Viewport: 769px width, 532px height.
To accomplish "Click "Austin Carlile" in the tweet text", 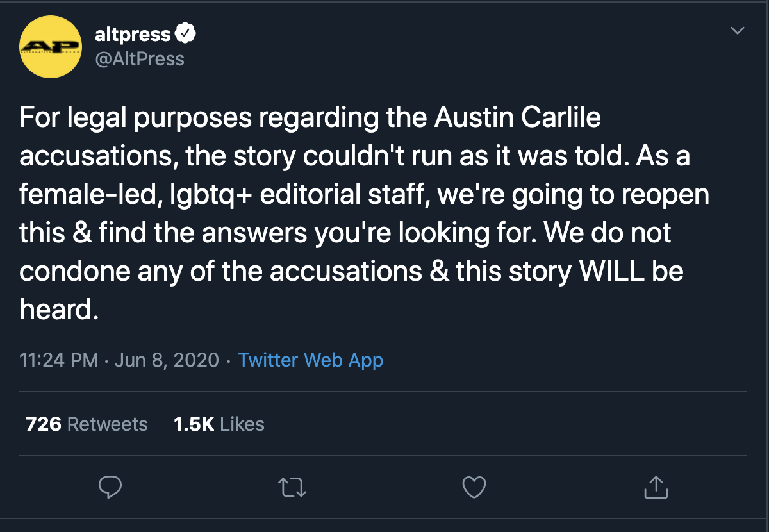I will 517,118.
